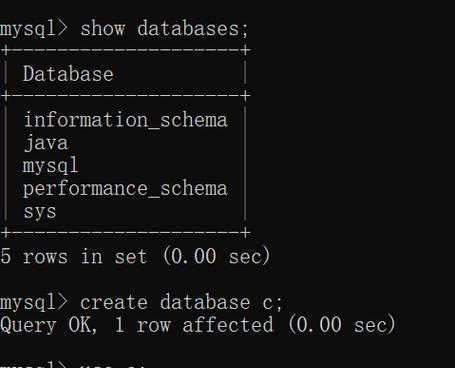455x368 pixels.
Task: Click the top border of results table
Action: (125, 51)
